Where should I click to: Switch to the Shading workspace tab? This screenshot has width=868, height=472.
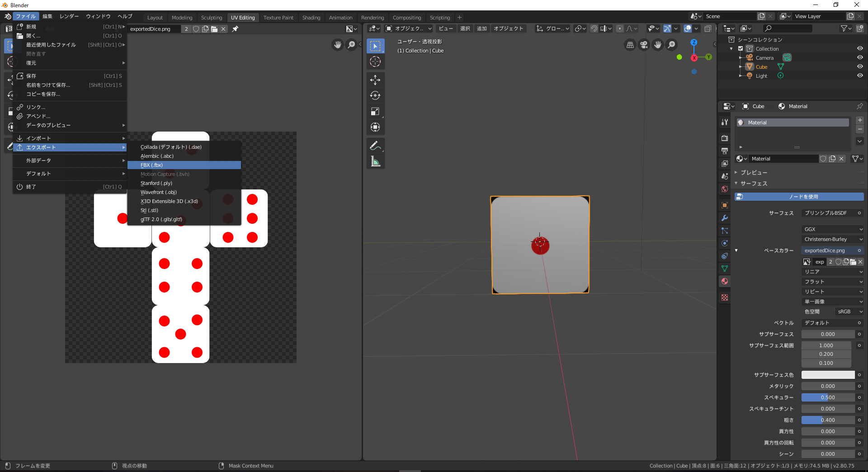[311, 17]
